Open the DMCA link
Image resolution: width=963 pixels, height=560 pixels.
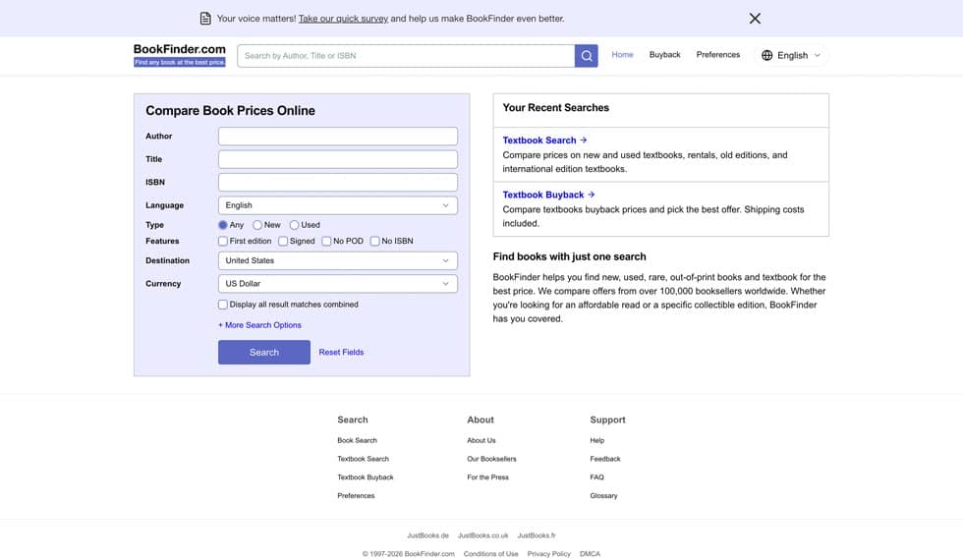(x=590, y=554)
